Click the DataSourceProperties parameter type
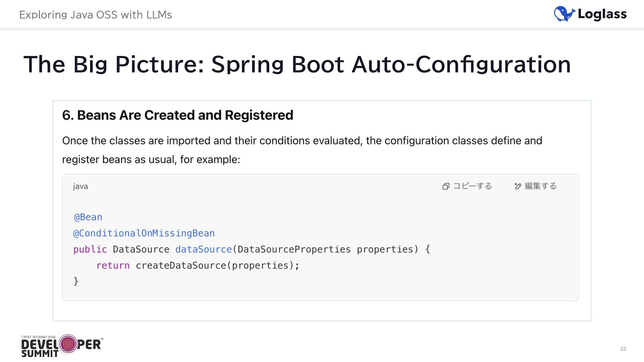644x362 pixels. tap(294, 249)
